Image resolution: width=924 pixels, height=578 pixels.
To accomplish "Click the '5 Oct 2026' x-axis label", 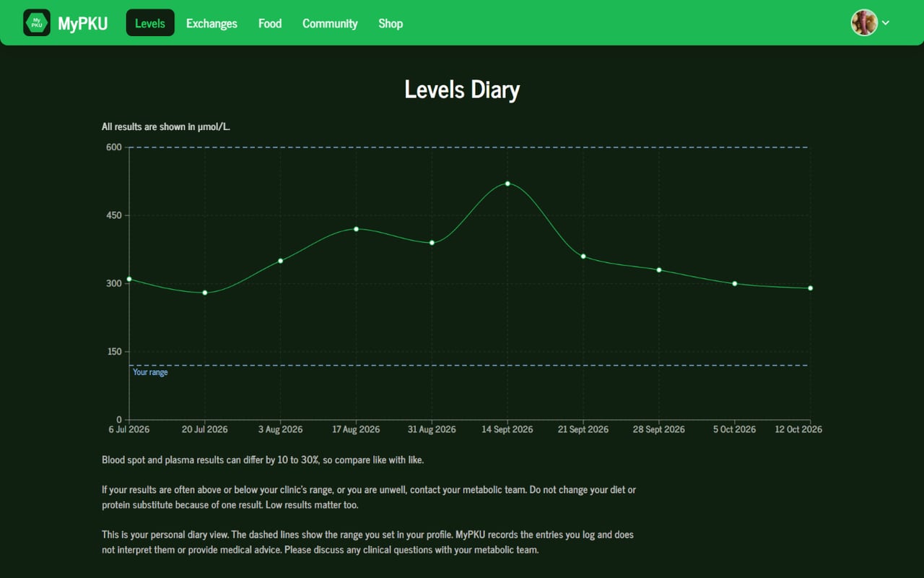I will (734, 429).
